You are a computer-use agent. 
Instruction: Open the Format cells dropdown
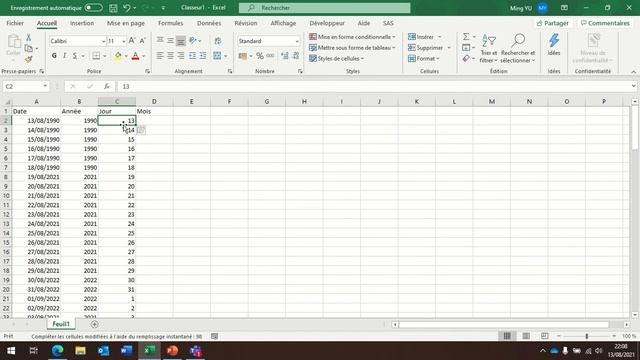point(424,59)
